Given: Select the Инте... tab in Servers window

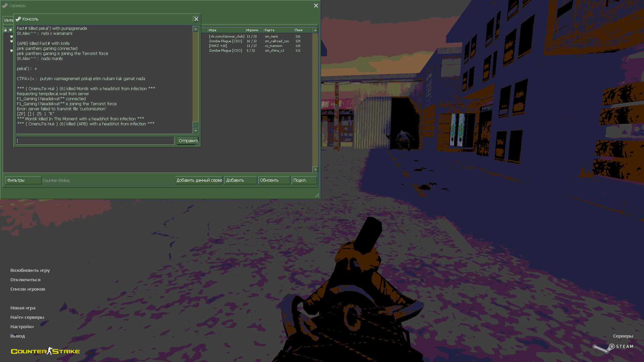Looking at the screenshot, I should 9,20.
